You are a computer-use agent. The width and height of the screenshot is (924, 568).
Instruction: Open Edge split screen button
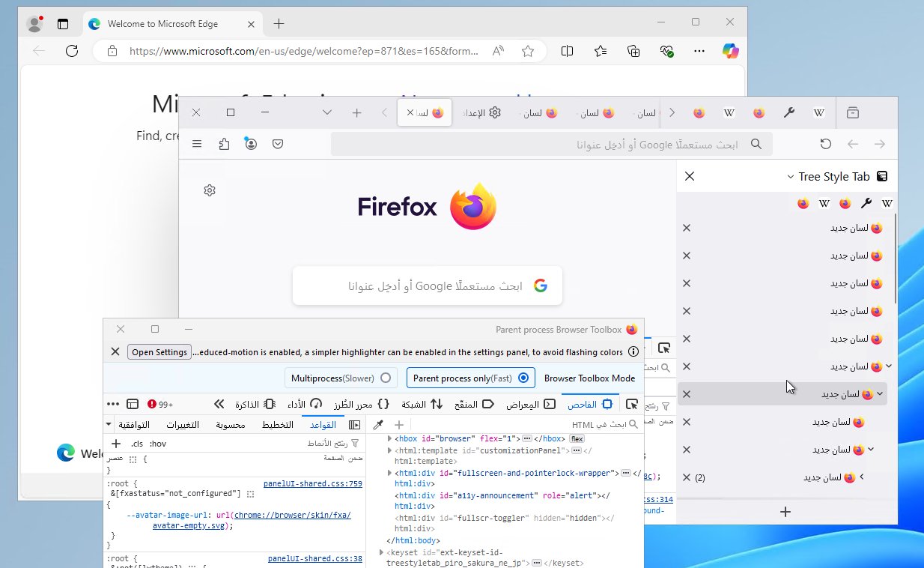pyautogui.click(x=568, y=51)
